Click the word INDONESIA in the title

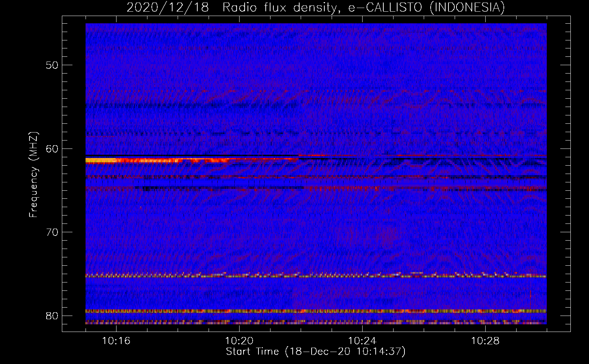tap(467, 7)
